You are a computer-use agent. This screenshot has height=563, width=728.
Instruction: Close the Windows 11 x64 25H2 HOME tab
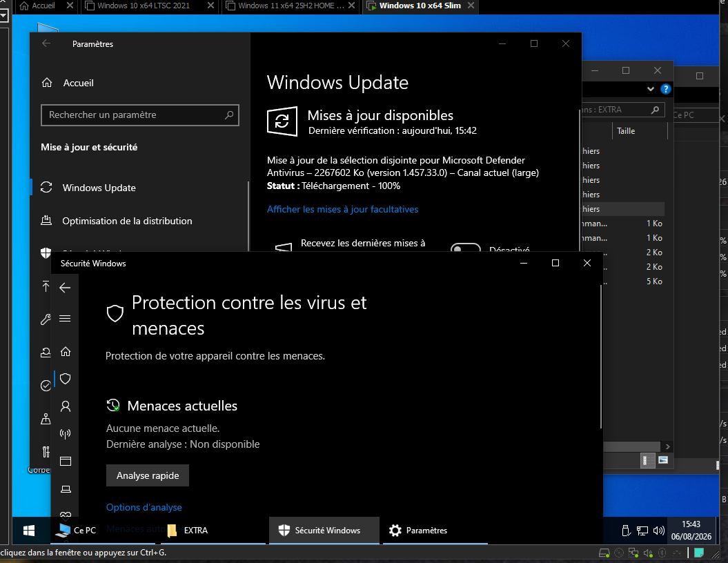click(x=351, y=6)
